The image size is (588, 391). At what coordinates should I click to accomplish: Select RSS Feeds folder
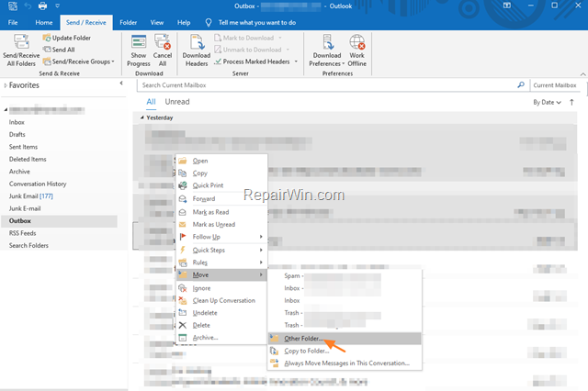coord(22,233)
